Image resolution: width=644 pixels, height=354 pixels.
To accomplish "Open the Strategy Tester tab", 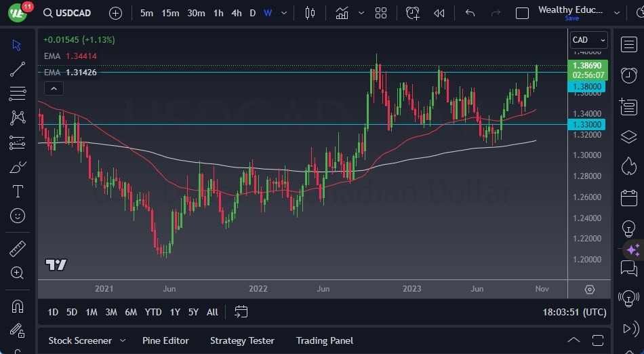I will 242,340.
